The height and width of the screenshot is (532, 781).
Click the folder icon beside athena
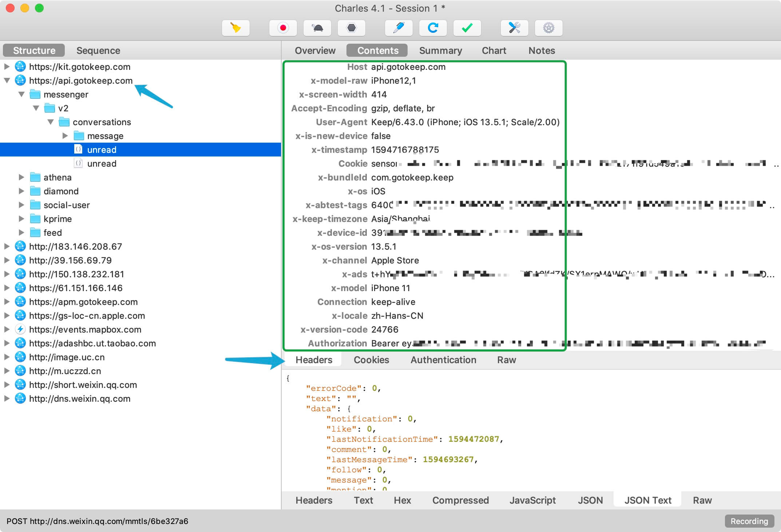(x=35, y=177)
